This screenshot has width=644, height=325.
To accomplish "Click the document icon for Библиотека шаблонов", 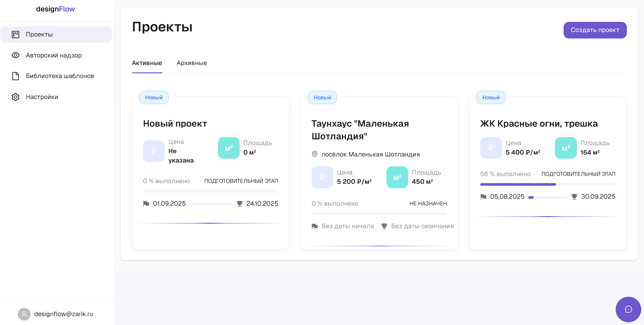I will click(x=16, y=76).
